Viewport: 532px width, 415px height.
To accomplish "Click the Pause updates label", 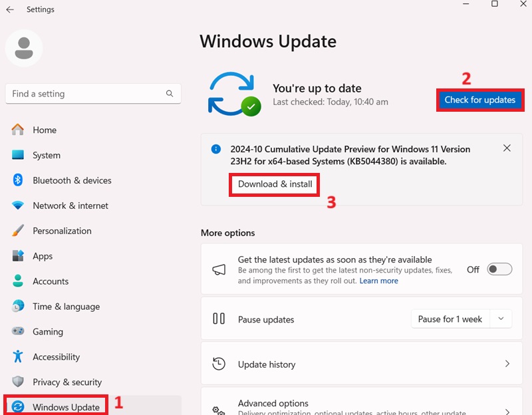I will [x=266, y=320].
